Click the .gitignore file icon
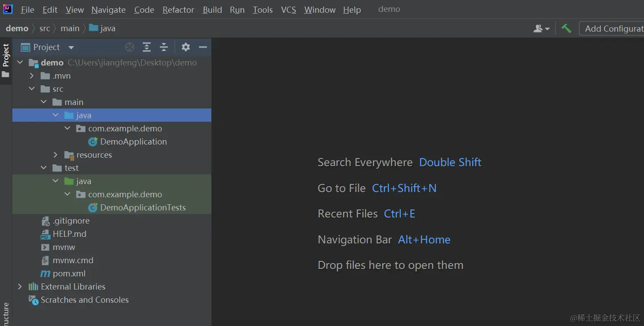Image resolution: width=644 pixels, height=326 pixels. (x=45, y=221)
